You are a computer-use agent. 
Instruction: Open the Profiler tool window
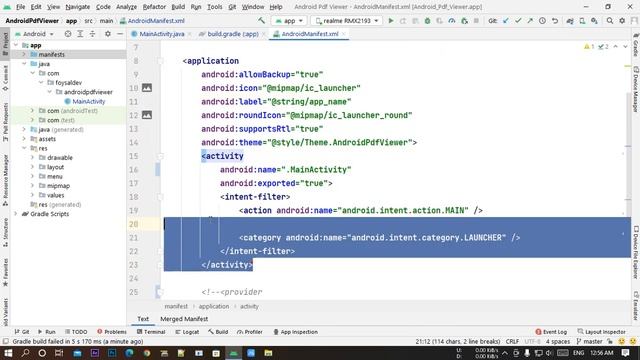(x=249, y=332)
